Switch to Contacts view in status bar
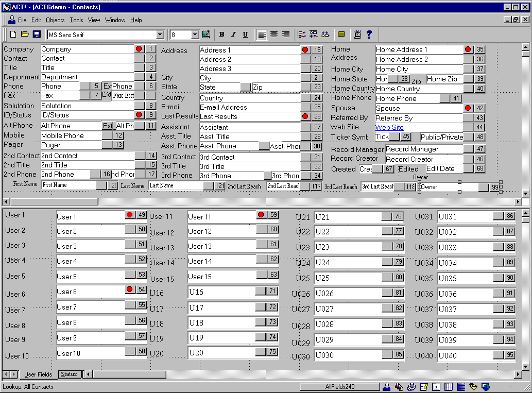The image size is (532, 393). pos(386,386)
